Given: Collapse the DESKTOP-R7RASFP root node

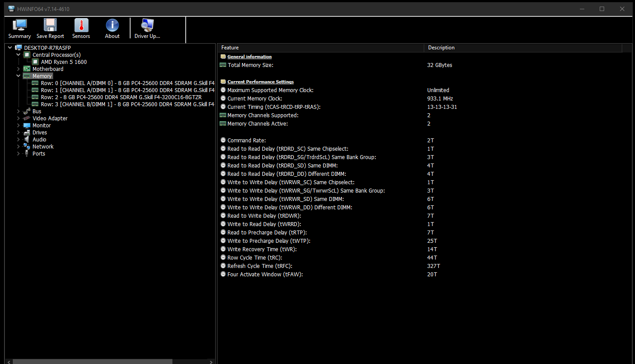Looking at the screenshot, I should tap(10, 48).
